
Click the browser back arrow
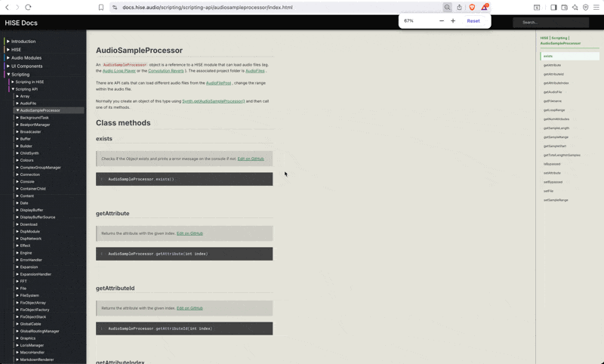coord(8,8)
